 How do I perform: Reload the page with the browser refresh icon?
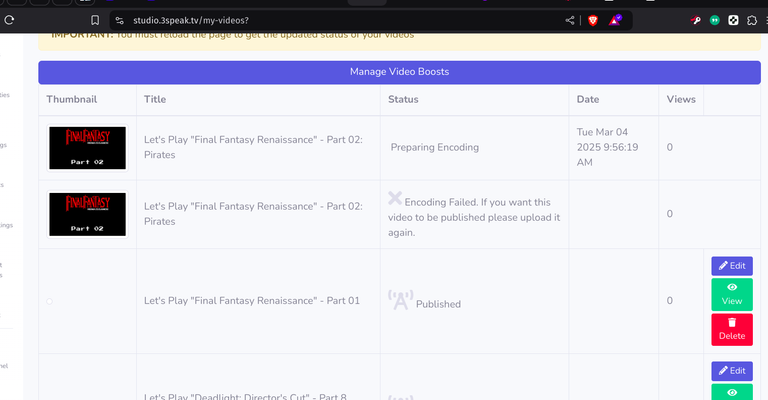(x=9, y=20)
